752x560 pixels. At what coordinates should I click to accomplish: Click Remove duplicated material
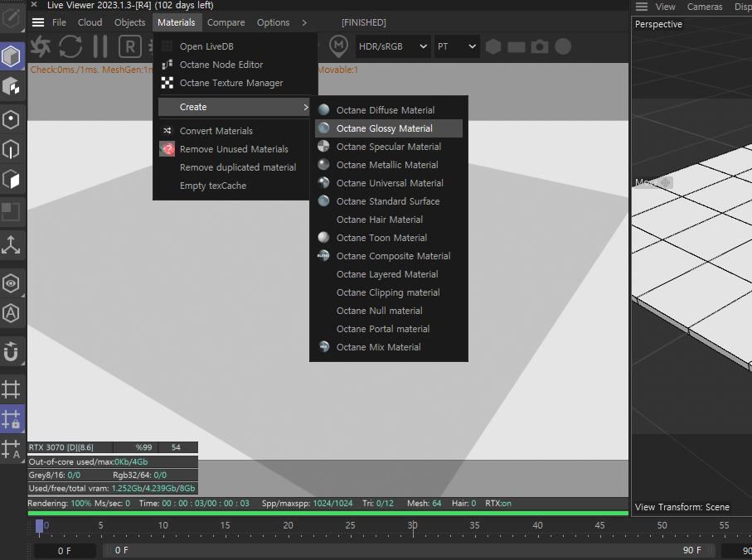coord(235,167)
